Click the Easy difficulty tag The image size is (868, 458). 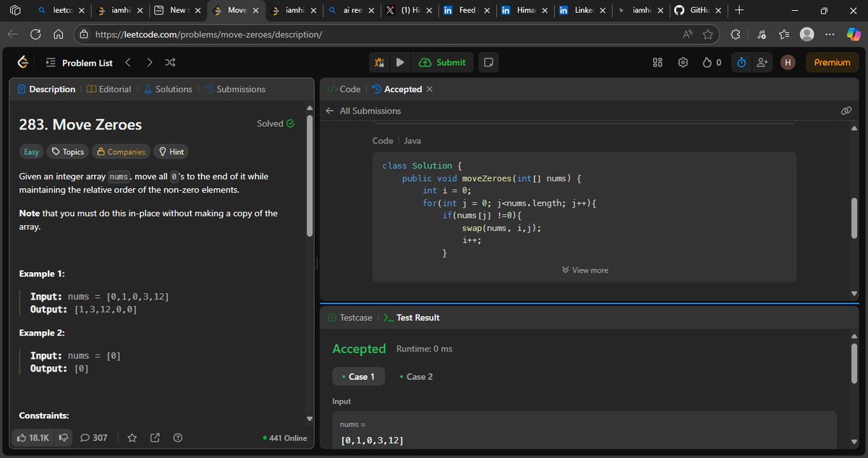tap(32, 151)
